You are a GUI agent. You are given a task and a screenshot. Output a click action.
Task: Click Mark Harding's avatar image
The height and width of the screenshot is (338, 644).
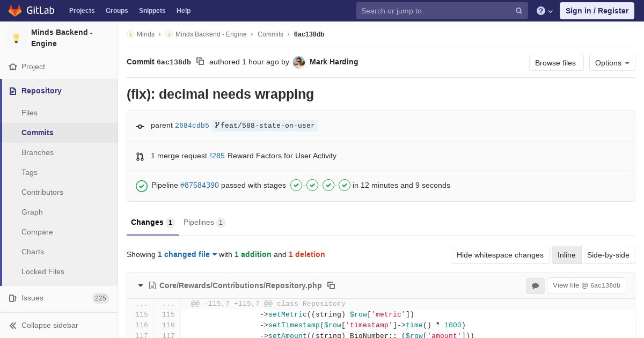click(299, 62)
